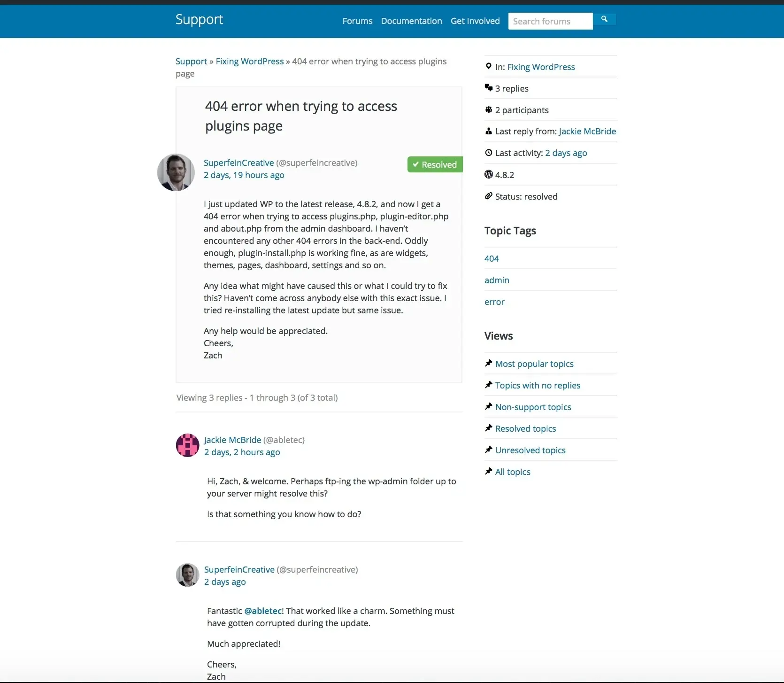
Task: Open the Fixing WordPress sidebar link
Action: pos(541,67)
